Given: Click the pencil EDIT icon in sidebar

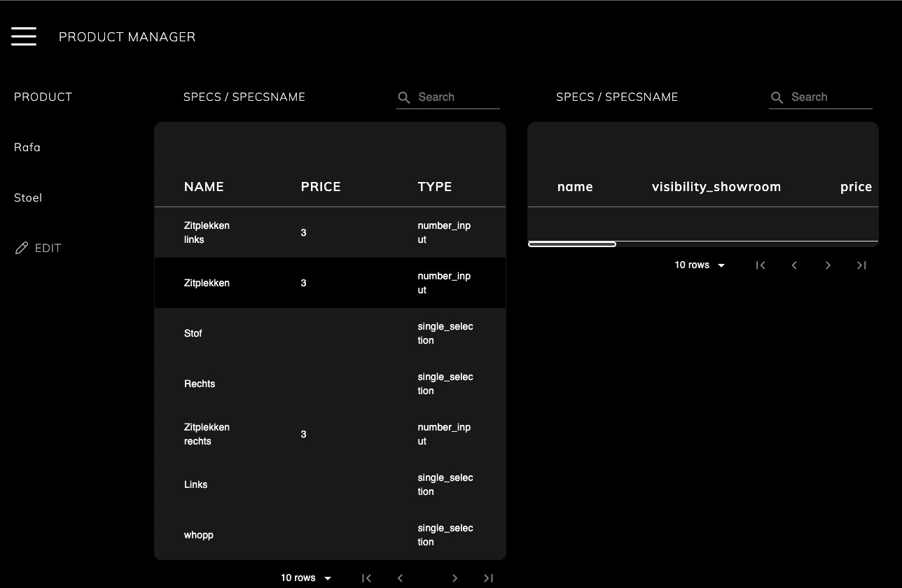Looking at the screenshot, I should click(x=22, y=248).
